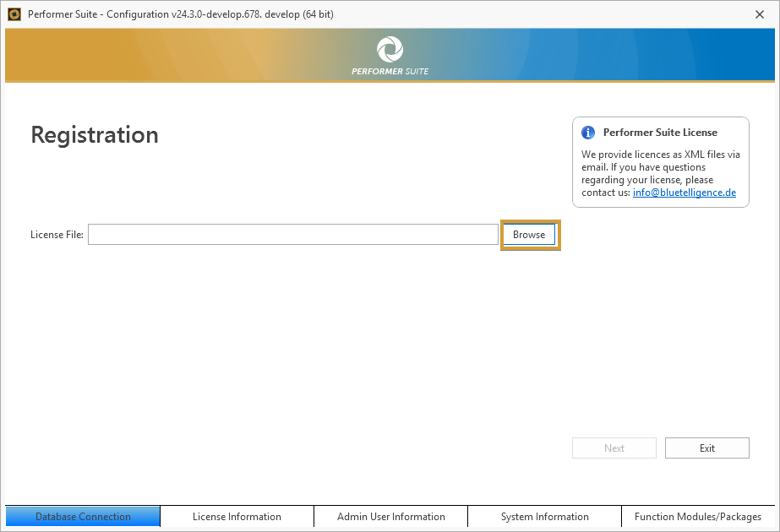Close the configuration window

(x=759, y=14)
